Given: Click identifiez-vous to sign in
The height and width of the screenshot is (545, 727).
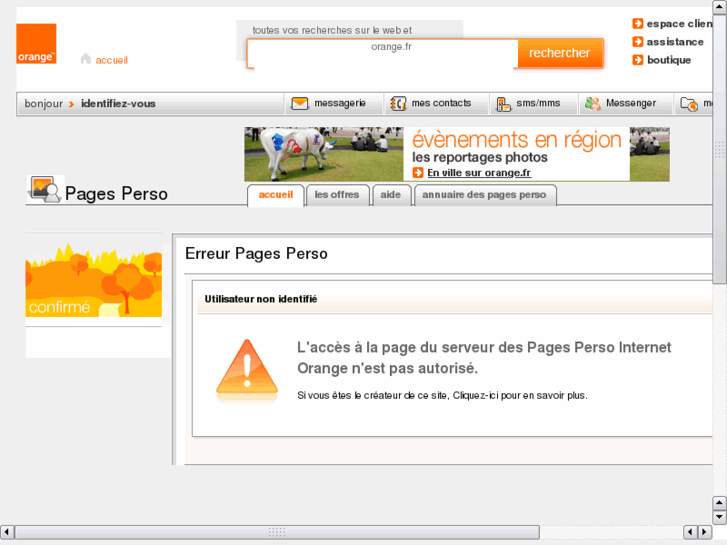Looking at the screenshot, I should pyautogui.click(x=118, y=103).
